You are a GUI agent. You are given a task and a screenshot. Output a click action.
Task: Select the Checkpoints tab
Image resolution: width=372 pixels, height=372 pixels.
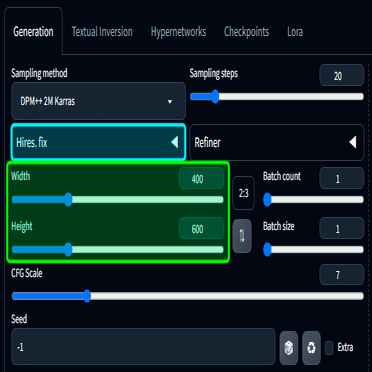click(x=246, y=32)
